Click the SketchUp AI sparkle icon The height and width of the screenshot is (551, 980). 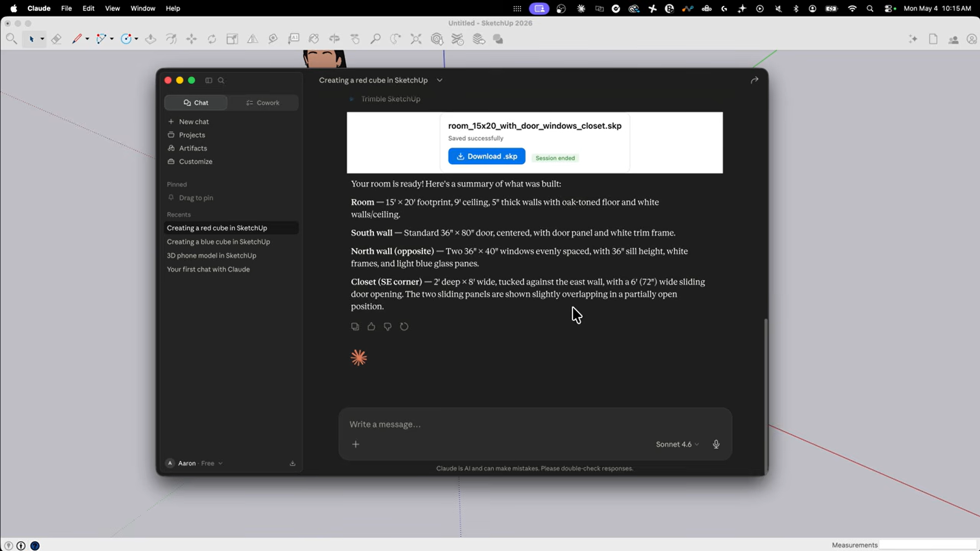tap(913, 39)
